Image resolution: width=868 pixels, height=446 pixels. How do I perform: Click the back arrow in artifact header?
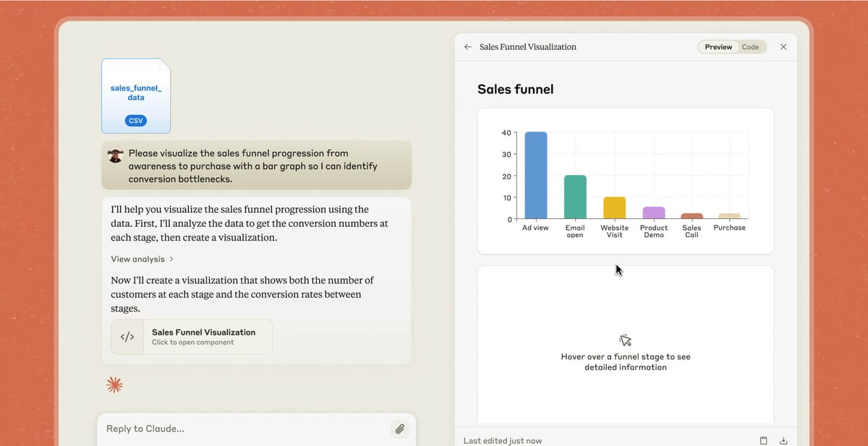coord(467,47)
